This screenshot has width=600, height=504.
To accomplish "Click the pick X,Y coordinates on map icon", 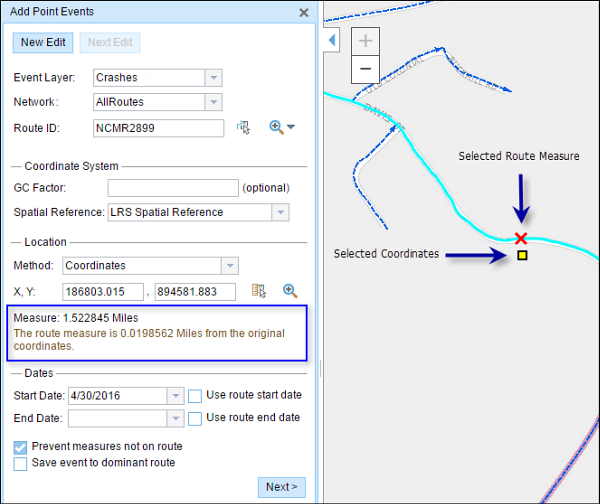I will click(x=259, y=291).
